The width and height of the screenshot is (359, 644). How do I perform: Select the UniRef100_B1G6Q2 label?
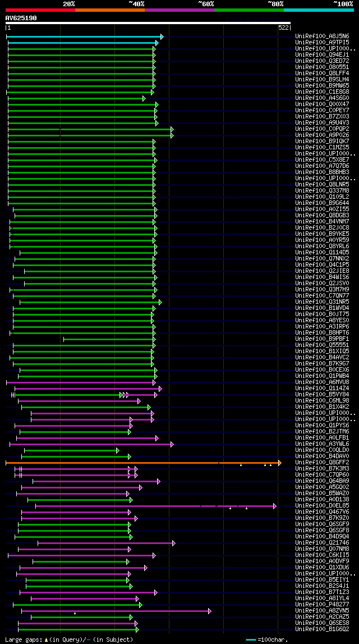click(322, 629)
